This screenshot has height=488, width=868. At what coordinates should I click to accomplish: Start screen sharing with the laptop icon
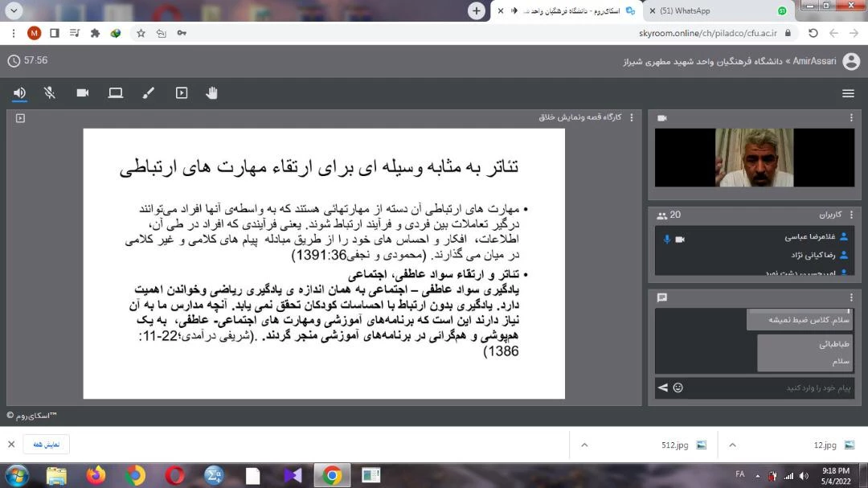[116, 93]
